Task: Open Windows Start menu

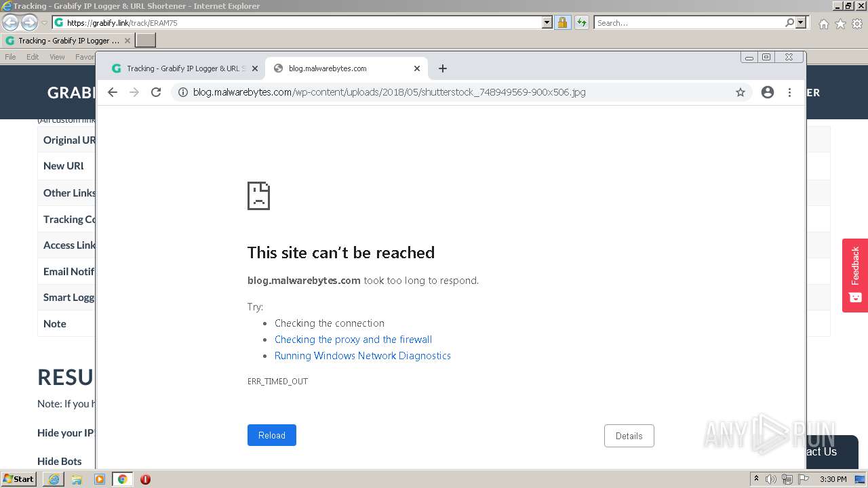Action: click(x=19, y=479)
